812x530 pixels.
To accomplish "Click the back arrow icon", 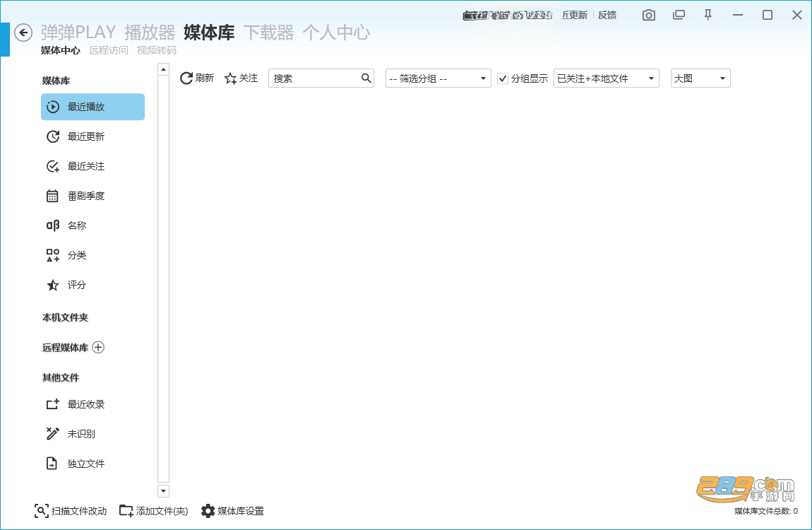I will 23,33.
